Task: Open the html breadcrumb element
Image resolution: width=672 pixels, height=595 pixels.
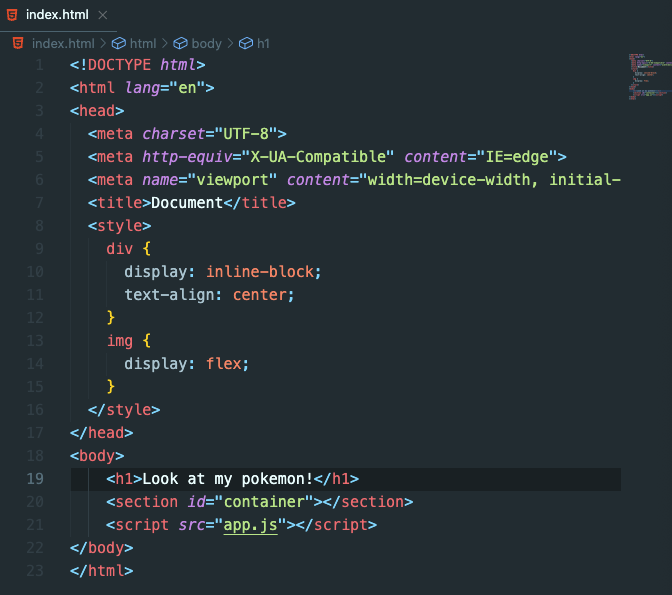Action: (143, 43)
